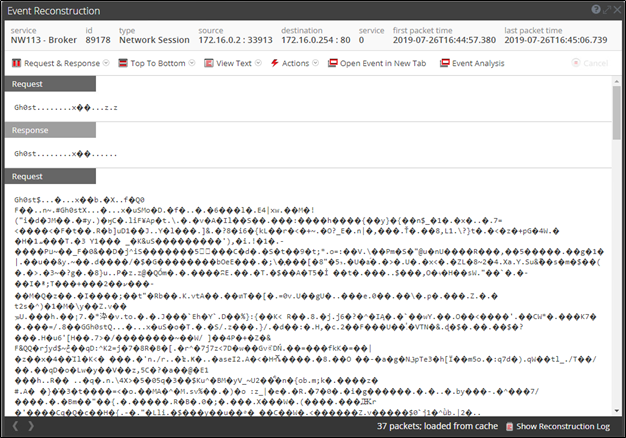Image resolution: width=626 pixels, height=438 pixels.
Task: Click the scrollbar up arrow
Action: (x=617, y=81)
